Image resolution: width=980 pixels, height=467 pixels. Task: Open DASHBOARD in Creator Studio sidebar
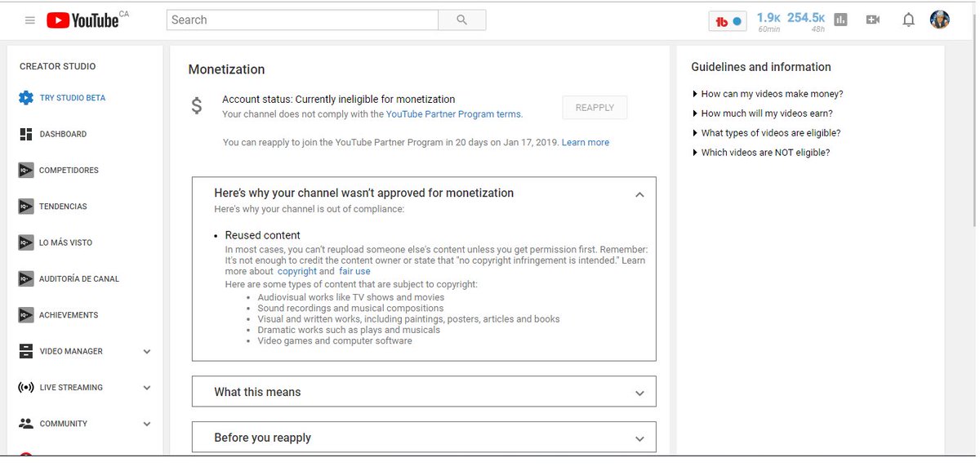(x=63, y=134)
